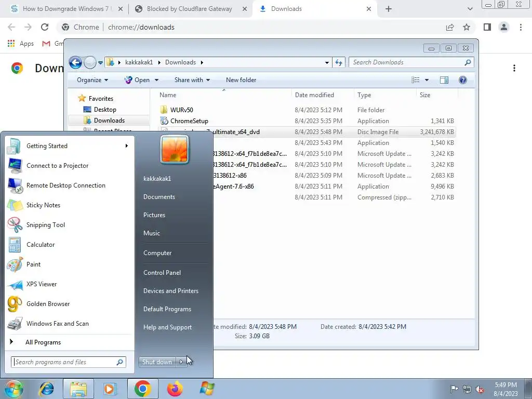Open Documents from Start menu
This screenshot has width=532, height=399.
[159, 197]
